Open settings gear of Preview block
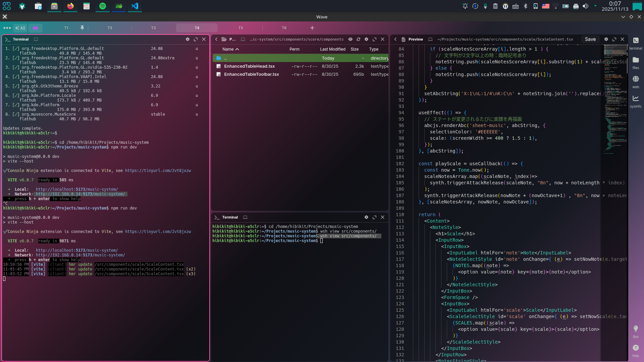 [x=606, y=39]
